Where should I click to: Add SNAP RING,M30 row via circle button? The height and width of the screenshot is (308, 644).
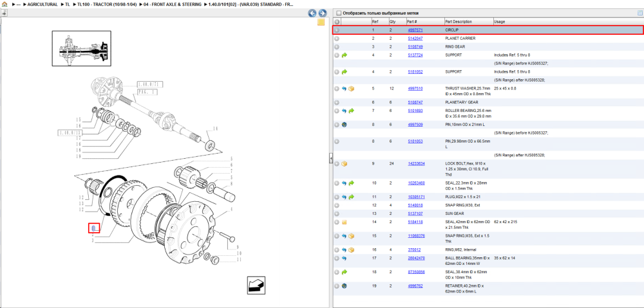[337, 206]
